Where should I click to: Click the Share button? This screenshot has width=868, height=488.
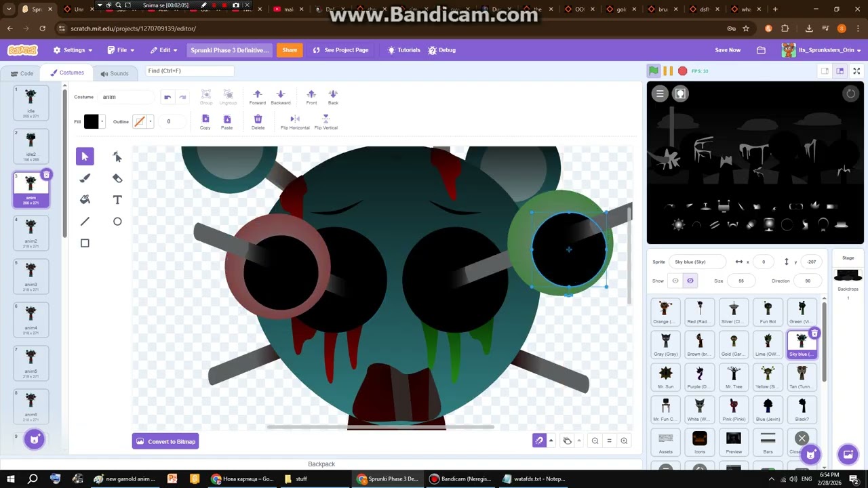pyautogui.click(x=290, y=50)
